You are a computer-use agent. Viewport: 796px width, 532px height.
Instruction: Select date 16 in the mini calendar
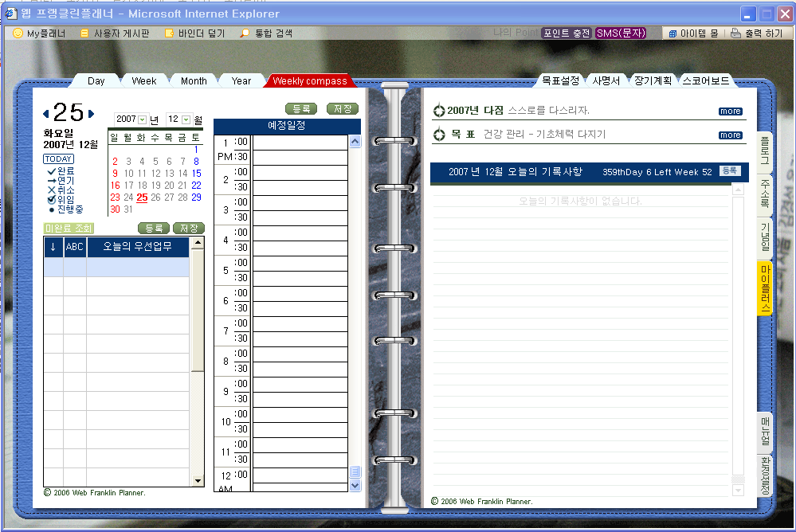click(116, 186)
